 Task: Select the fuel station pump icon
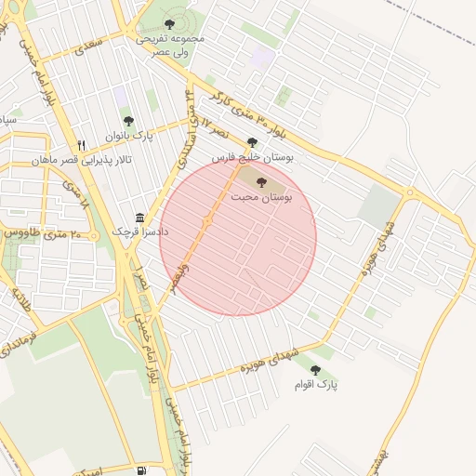[141, 470]
